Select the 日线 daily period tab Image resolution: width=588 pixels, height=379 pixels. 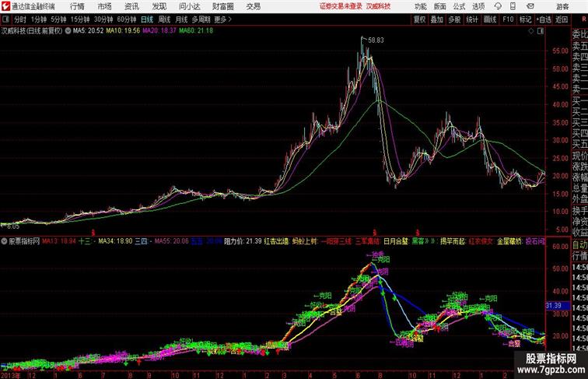[x=147, y=19]
